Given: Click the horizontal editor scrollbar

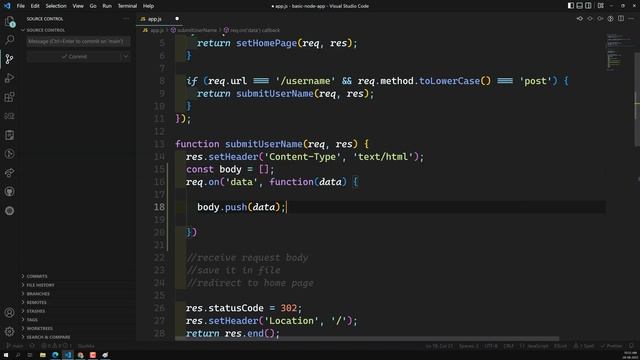Looking at the screenshot, I should coord(367,339).
